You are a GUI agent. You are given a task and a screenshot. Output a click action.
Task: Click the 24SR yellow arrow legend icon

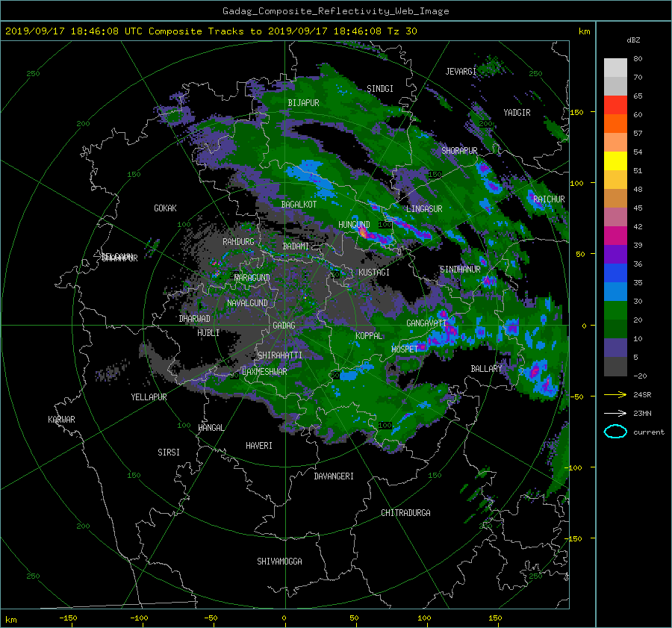[x=615, y=394]
